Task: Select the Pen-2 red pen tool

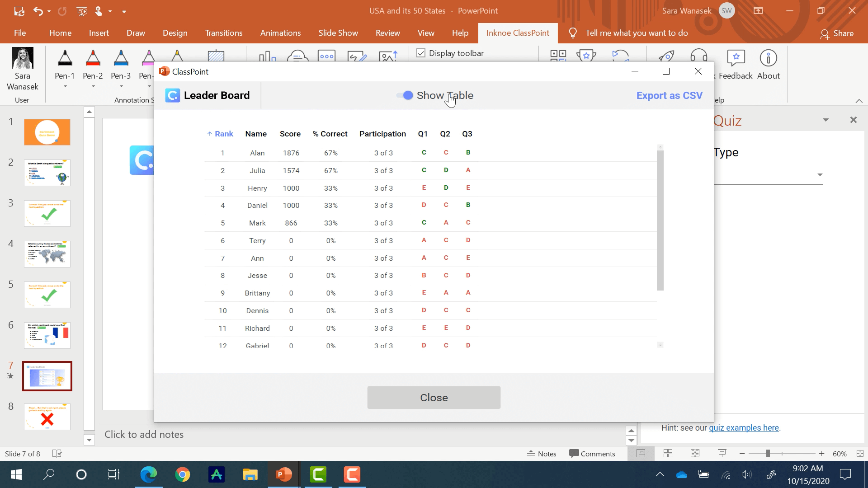Action: (93, 59)
